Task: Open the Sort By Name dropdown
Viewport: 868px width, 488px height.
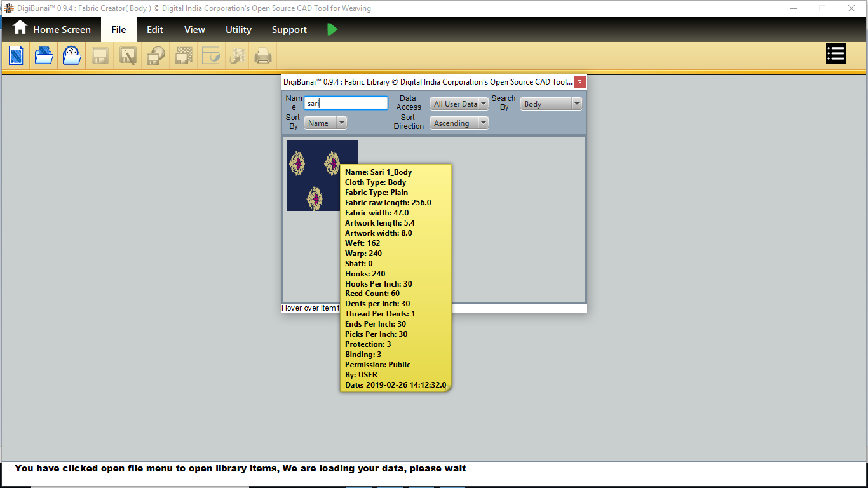Action: click(x=325, y=123)
